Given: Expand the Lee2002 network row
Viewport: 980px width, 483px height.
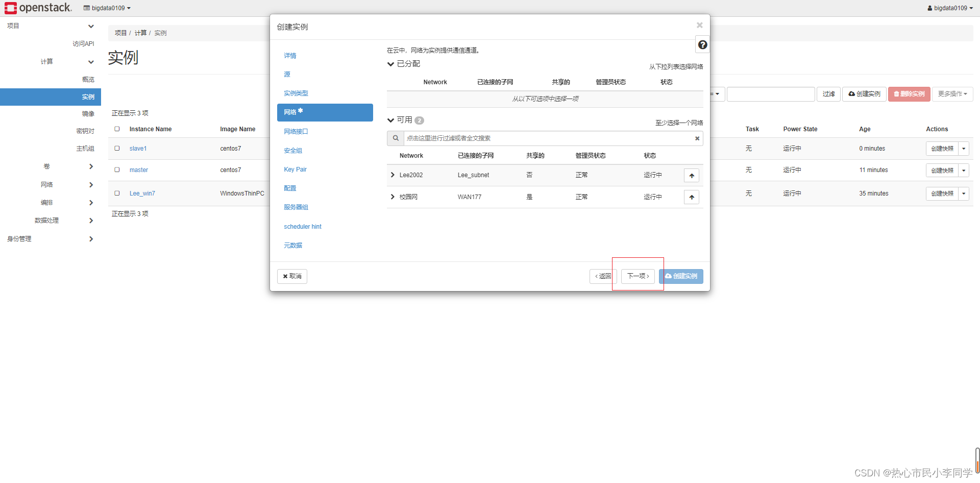Looking at the screenshot, I should click(393, 175).
